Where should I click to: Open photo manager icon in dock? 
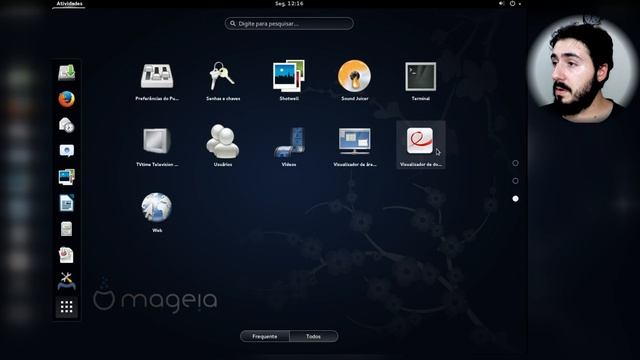point(67,177)
